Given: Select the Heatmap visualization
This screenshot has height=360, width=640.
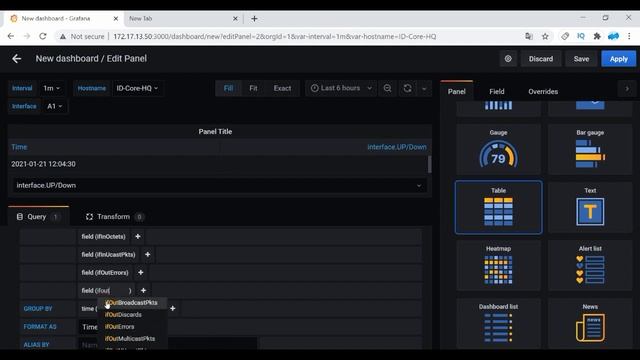Looking at the screenshot, I should pos(498,265).
